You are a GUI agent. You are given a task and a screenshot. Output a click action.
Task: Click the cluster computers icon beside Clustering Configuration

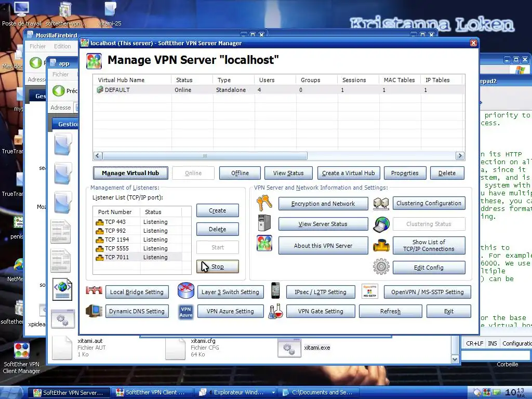click(381, 204)
